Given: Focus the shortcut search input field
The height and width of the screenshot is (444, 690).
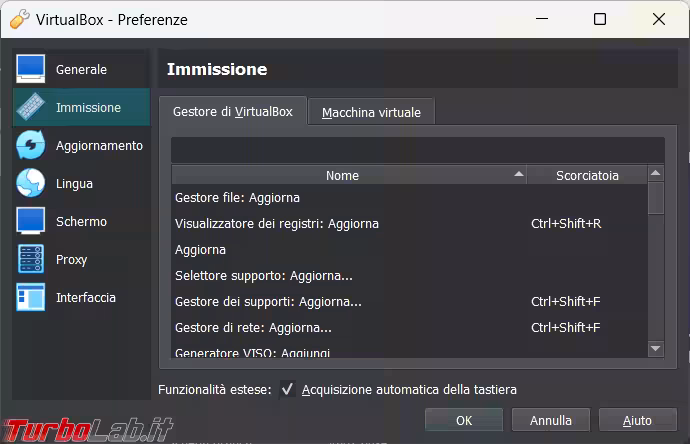Looking at the screenshot, I should point(417,150).
